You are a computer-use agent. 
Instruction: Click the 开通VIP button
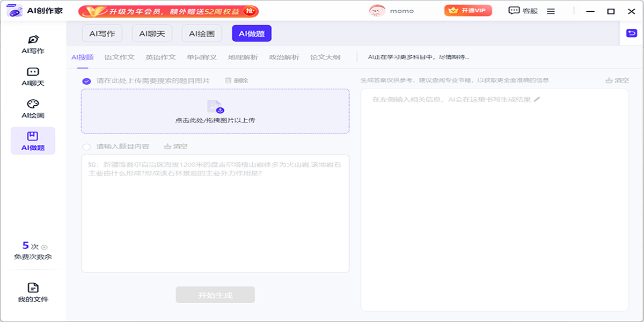point(468,11)
